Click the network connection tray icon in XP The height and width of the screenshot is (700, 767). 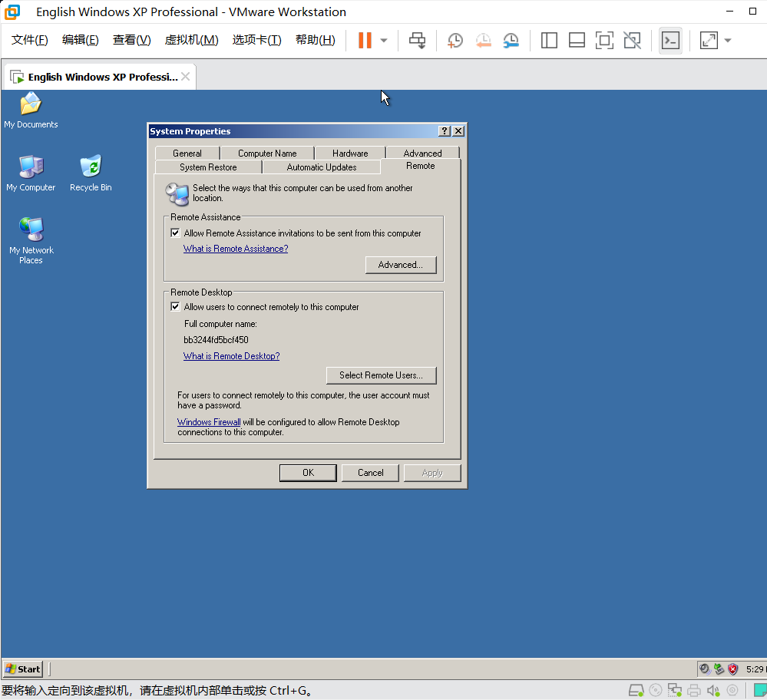click(x=719, y=669)
